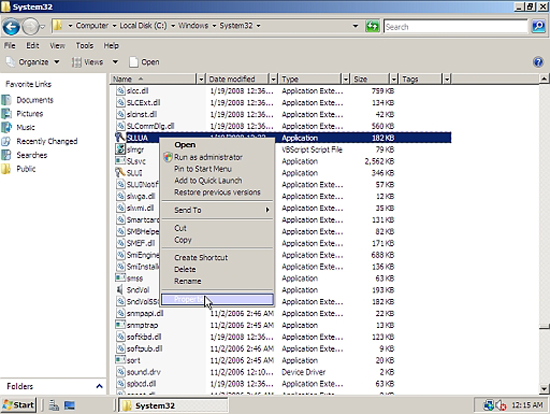Viewport: 550px width, 414px height.
Task: Click the vertical scrollbar up arrow
Action: (544, 79)
